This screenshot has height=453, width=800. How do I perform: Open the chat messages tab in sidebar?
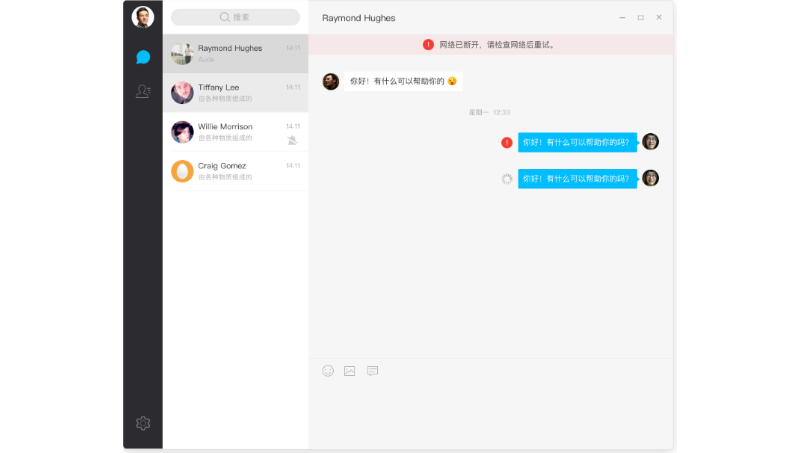pyautogui.click(x=143, y=57)
